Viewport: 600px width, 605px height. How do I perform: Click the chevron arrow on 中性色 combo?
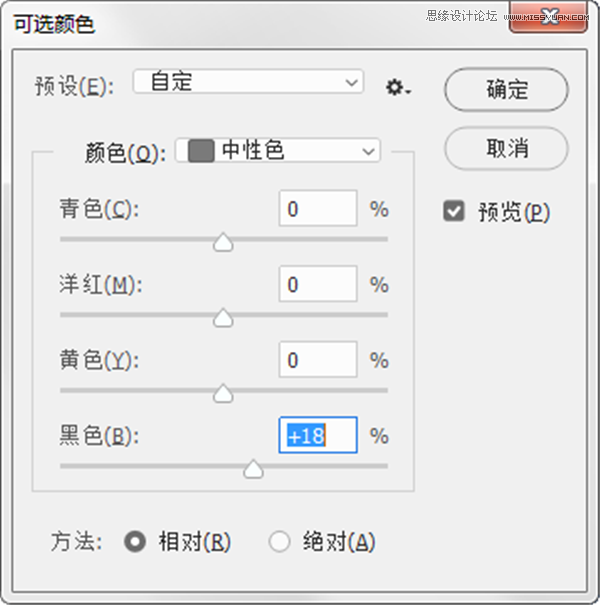pyautogui.click(x=368, y=151)
